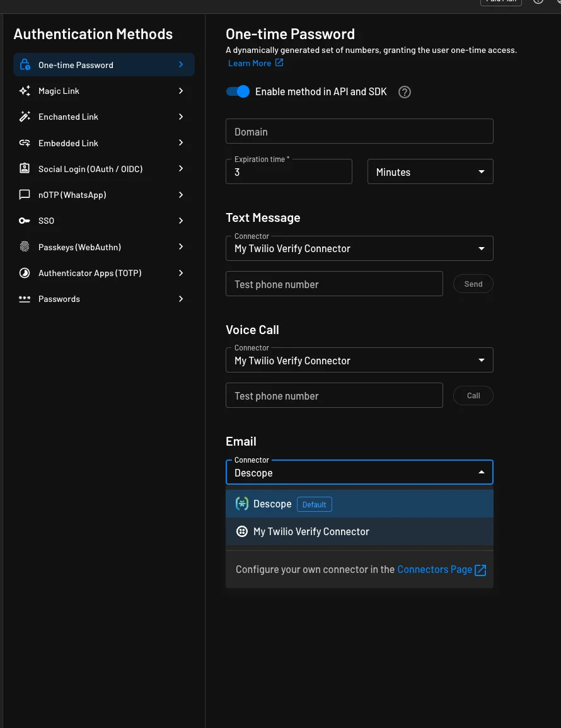Toggle Enable method in API and SDK
Image resolution: width=561 pixels, height=728 pixels.
(x=238, y=91)
